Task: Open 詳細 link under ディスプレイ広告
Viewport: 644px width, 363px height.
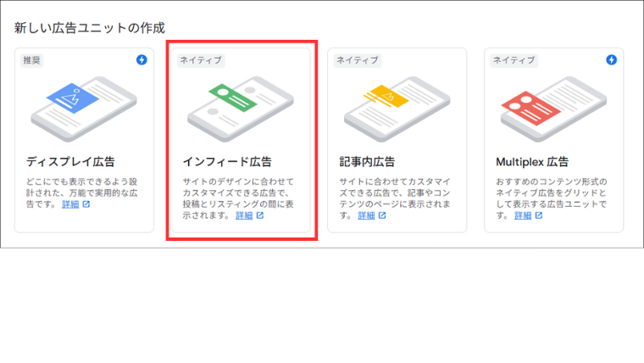Action: 70,204
